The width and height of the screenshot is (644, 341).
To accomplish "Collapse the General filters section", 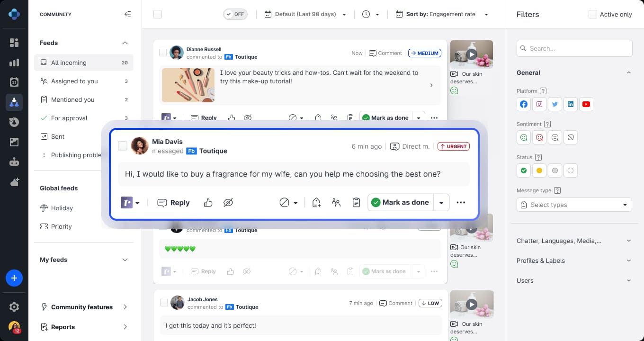I will click(629, 72).
